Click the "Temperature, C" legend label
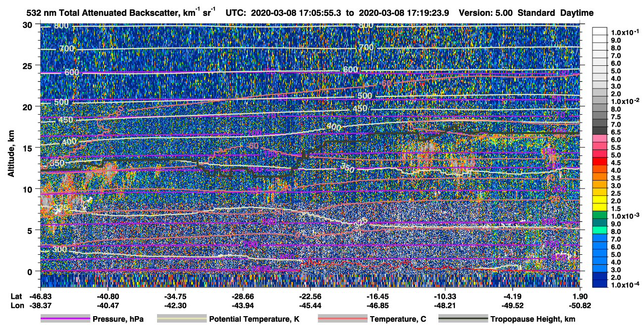The image size is (644, 330). 398,319
